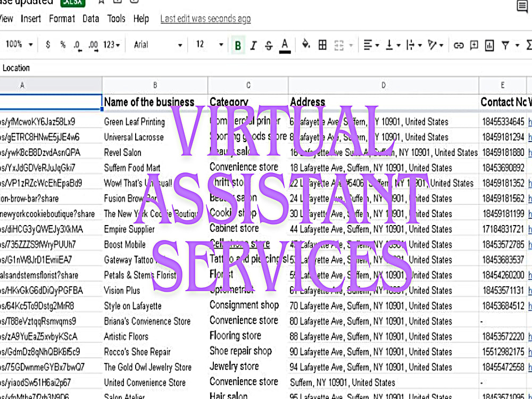The height and width of the screenshot is (399, 532).
Task: Open the Insert menu
Action: [30, 18]
